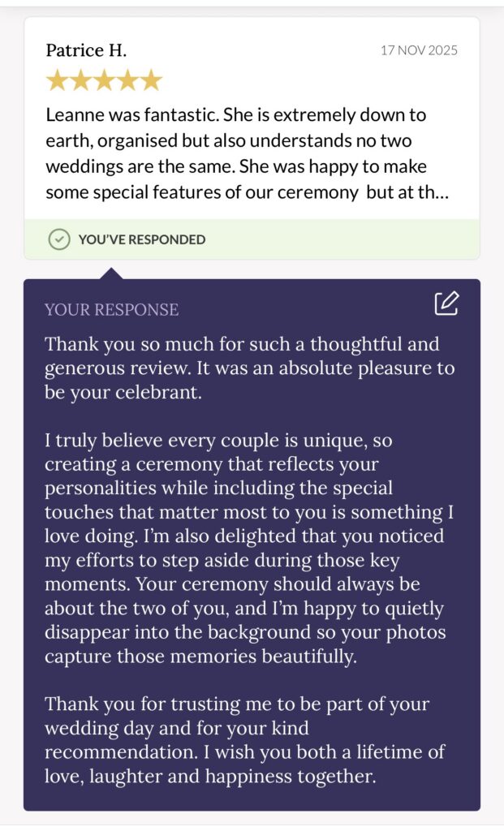This screenshot has width=504, height=831.
Task: Click the checkmark circle beside You've Responded
Action: [58, 239]
